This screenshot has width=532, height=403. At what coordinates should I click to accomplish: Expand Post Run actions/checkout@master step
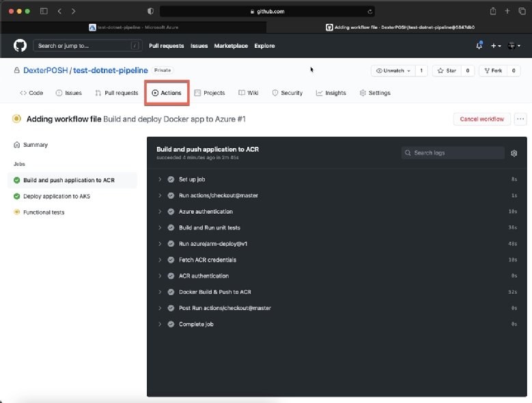(x=337, y=308)
